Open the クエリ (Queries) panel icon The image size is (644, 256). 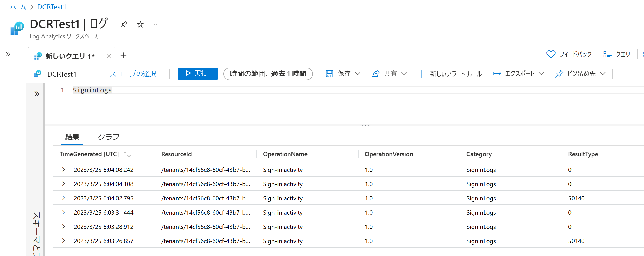(608, 54)
